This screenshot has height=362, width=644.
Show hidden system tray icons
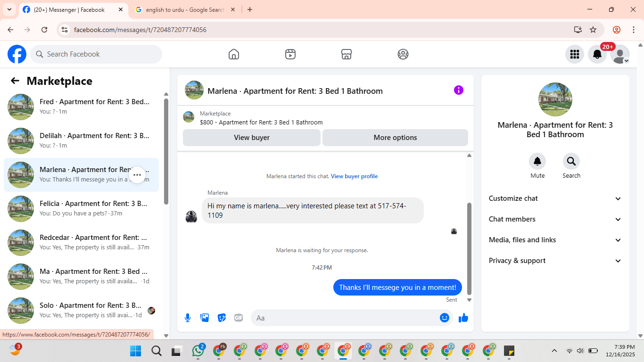pyautogui.click(x=554, y=351)
